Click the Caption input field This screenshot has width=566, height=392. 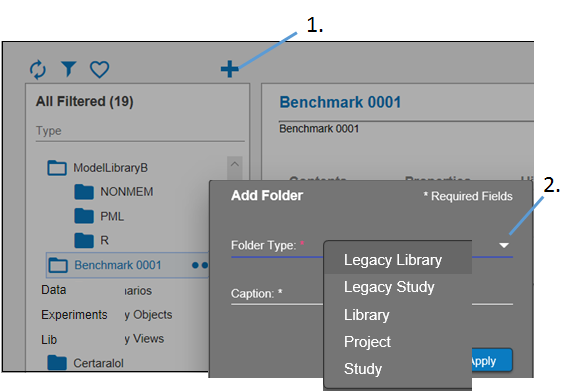click(x=372, y=294)
